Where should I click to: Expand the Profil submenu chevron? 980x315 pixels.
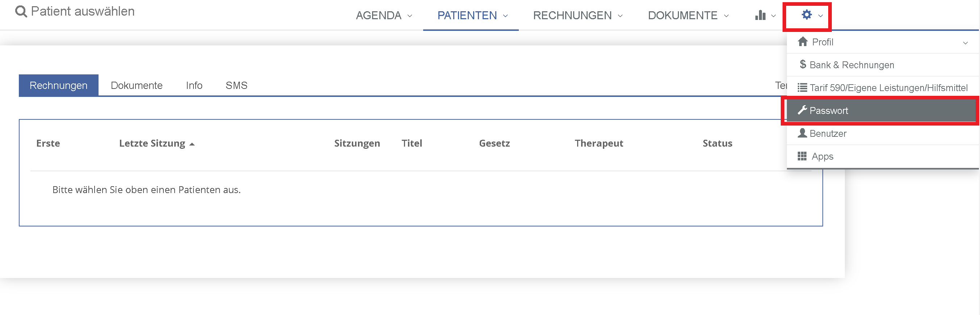[x=965, y=43]
